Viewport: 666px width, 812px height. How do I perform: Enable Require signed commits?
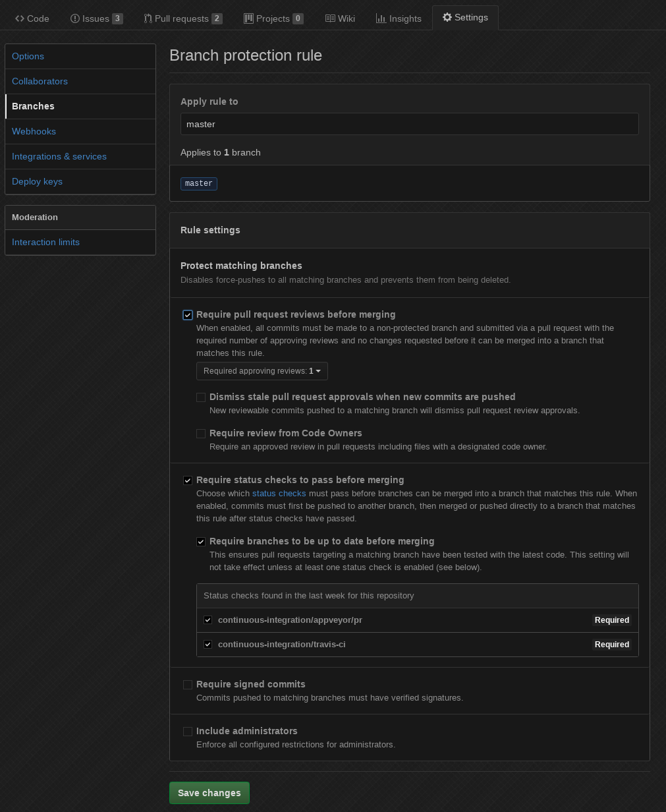pos(188,684)
